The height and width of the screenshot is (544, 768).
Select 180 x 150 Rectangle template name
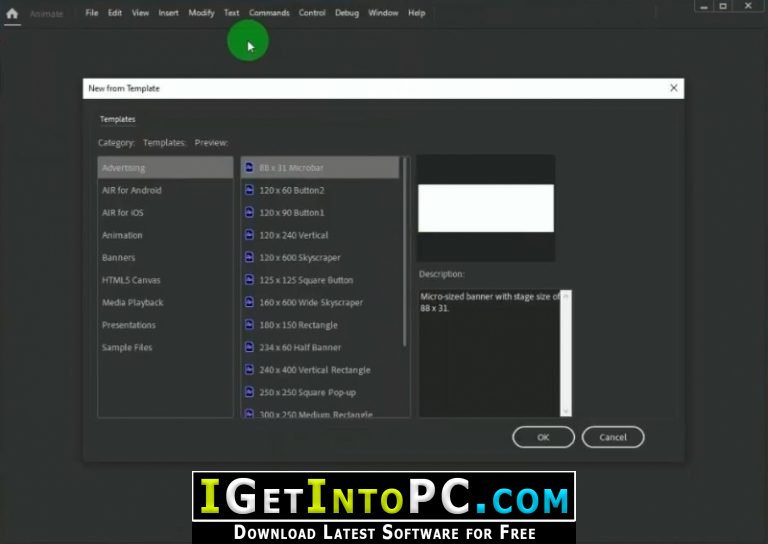[x=298, y=325]
